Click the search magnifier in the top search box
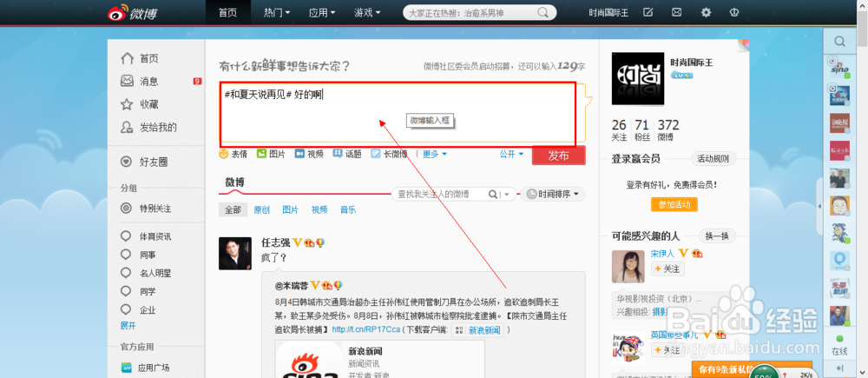Screen dimensions: 868x378 pyautogui.click(x=543, y=12)
